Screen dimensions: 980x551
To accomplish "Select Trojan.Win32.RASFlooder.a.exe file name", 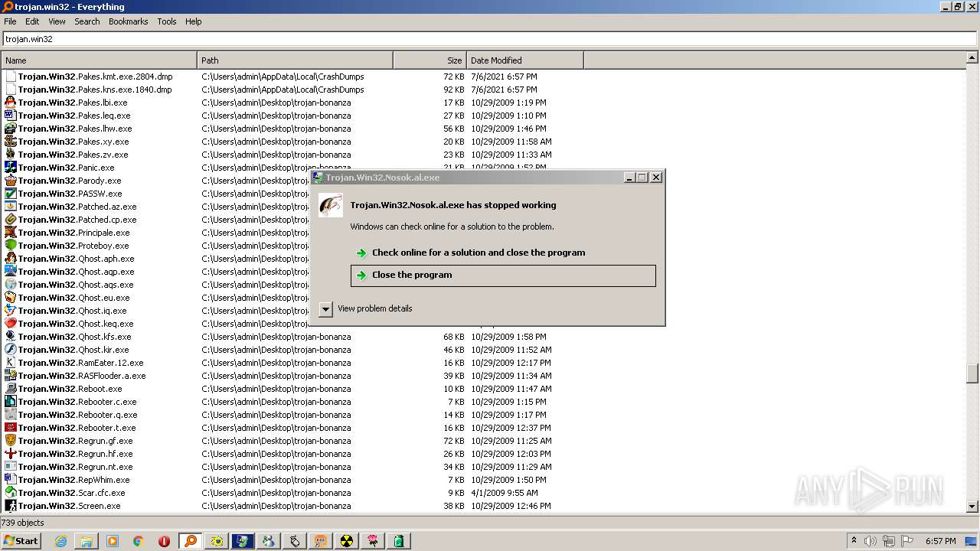I will (82, 376).
